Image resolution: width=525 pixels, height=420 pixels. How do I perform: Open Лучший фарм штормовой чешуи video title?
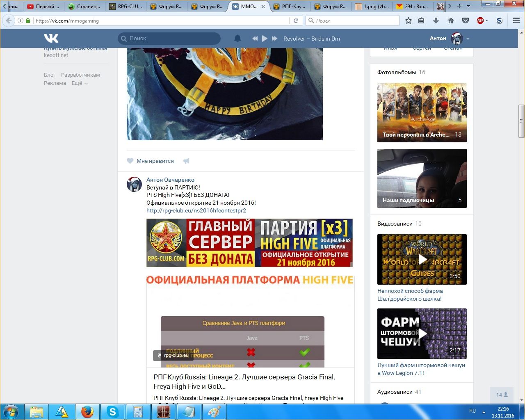421,369
